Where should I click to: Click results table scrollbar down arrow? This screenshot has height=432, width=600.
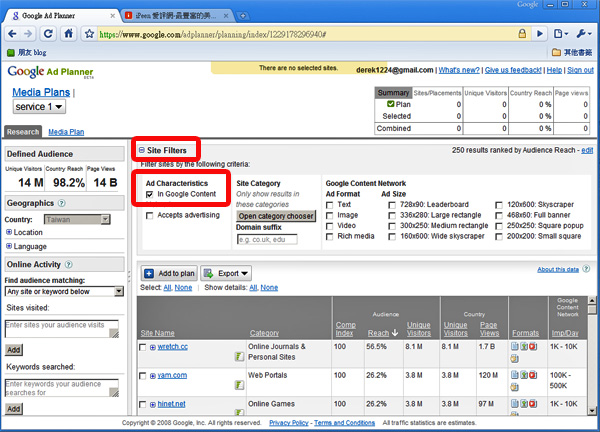[x=592, y=411]
